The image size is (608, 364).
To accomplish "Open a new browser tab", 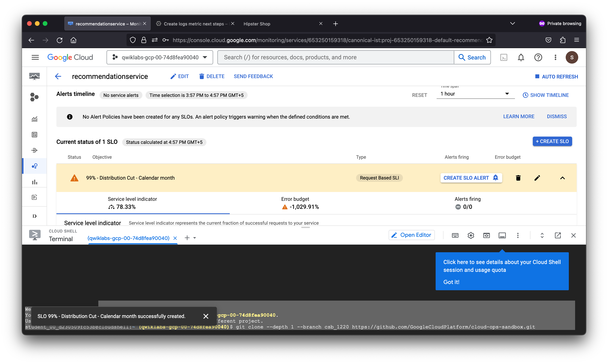I will [336, 23].
